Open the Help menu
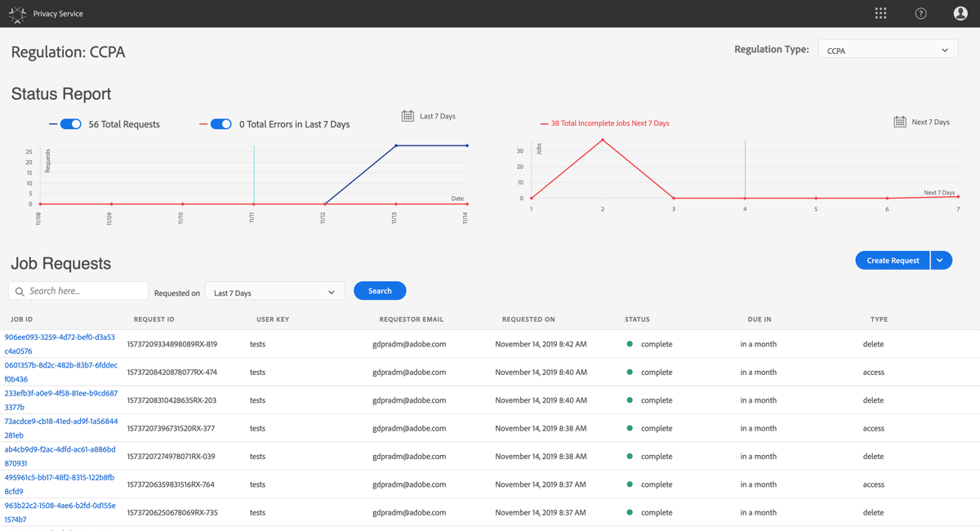Image resolution: width=980 pixels, height=531 pixels. click(920, 13)
